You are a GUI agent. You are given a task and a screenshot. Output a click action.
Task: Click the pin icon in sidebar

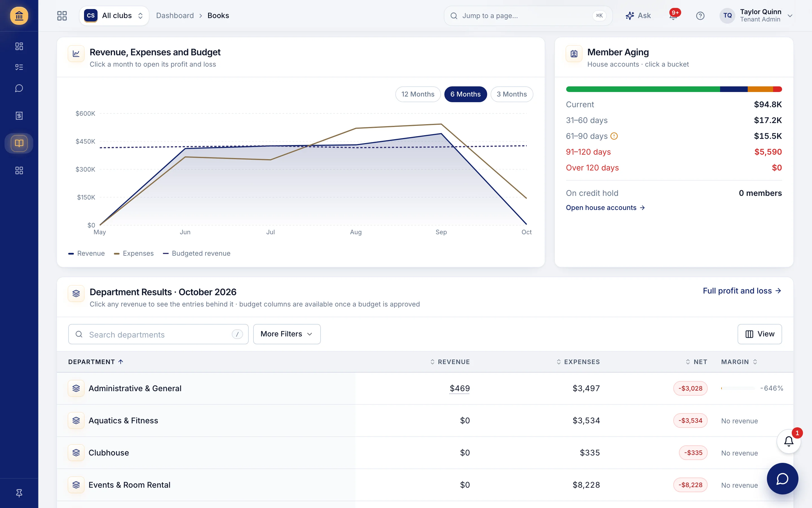(19, 493)
